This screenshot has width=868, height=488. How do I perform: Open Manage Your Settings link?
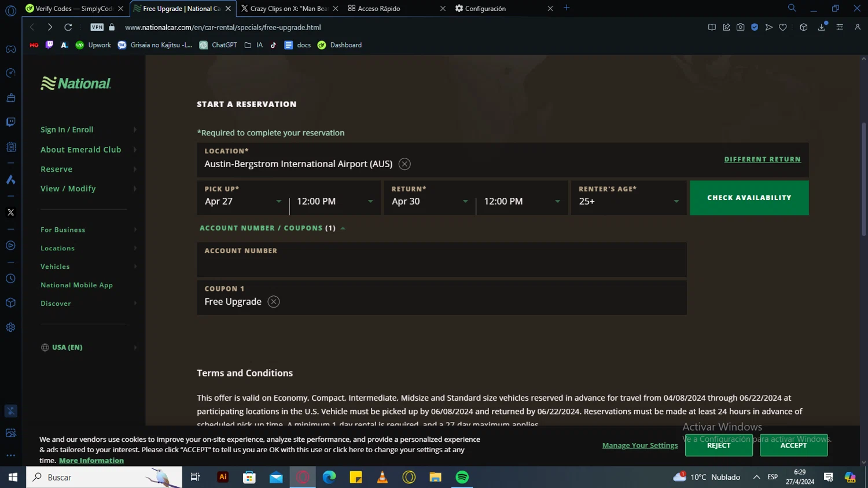pyautogui.click(x=640, y=445)
